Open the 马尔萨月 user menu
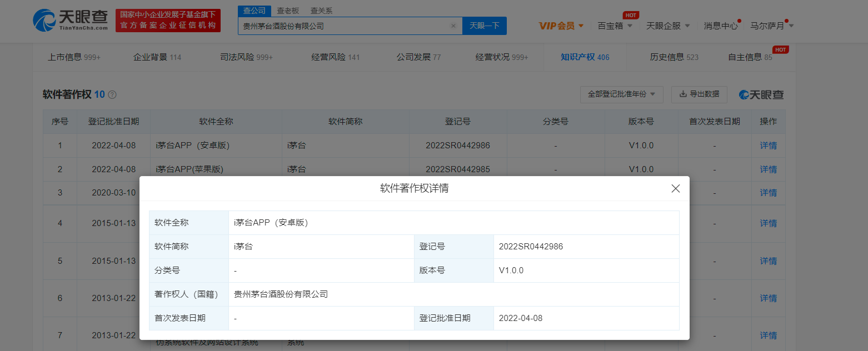Viewport: 868px width, 351px height. [772, 26]
